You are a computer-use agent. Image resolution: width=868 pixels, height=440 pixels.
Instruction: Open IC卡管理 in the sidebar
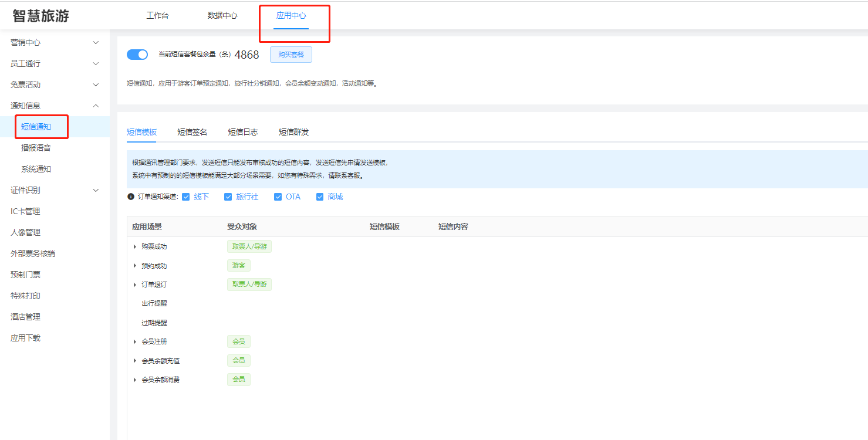coord(25,211)
